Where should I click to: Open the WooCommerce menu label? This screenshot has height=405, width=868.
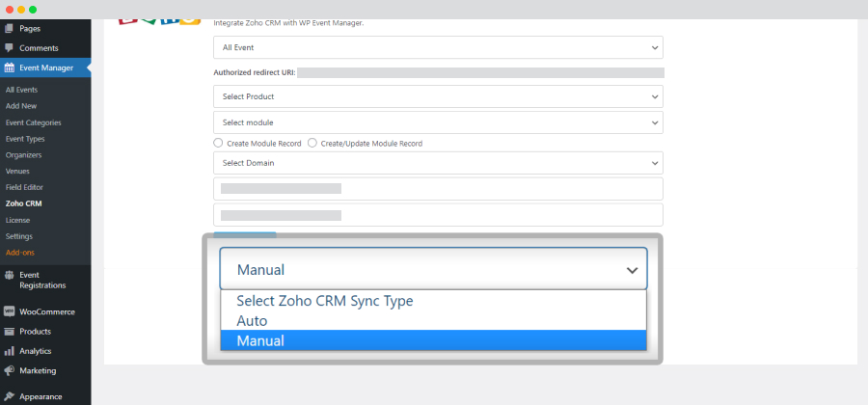tap(47, 311)
